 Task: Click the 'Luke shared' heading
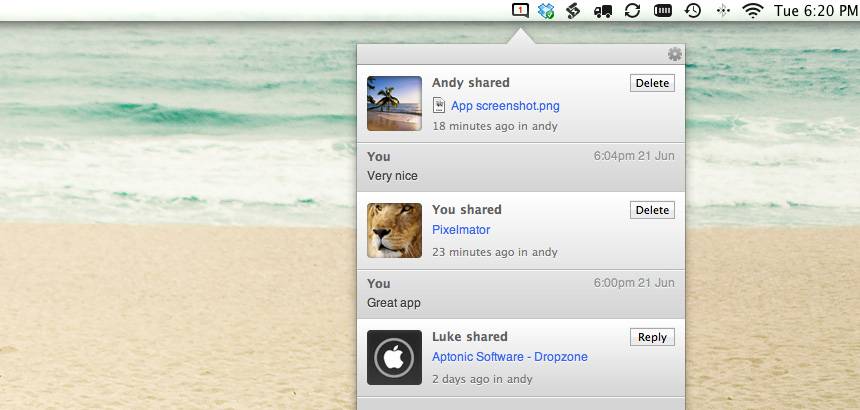[x=469, y=337]
